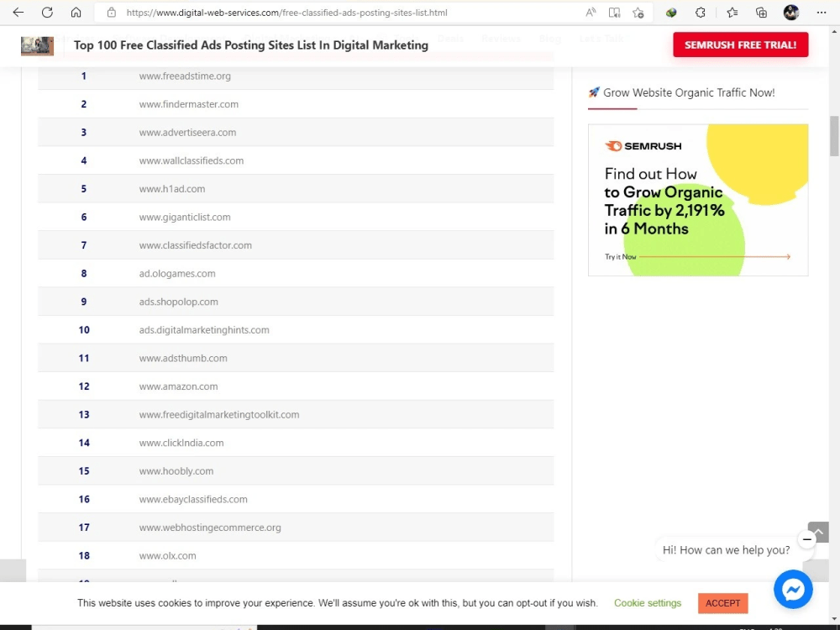Viewport: 840px width, 630px height.
Task: Minimize the chat help prompt
Action: [x=806, y=539]
